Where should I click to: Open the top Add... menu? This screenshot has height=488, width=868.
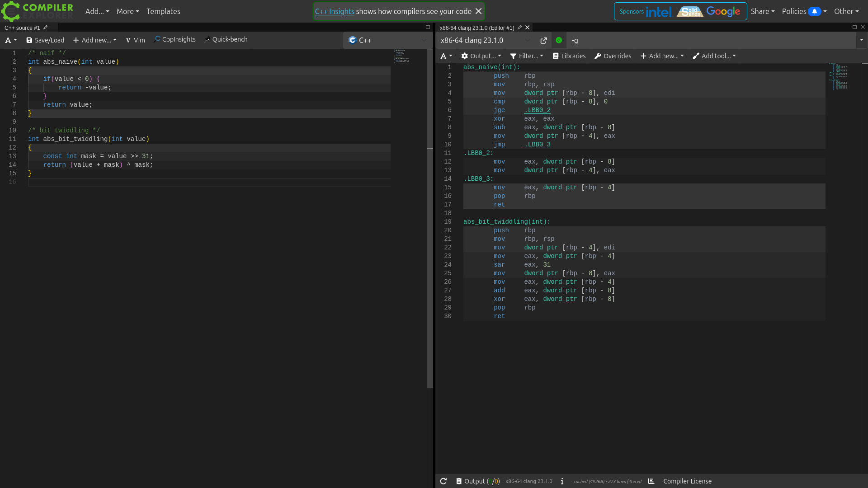coord(97,11)
